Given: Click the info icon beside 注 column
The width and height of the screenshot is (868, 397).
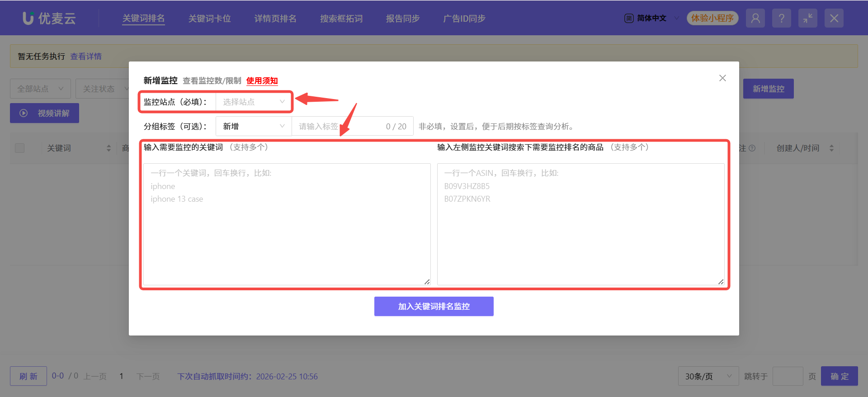Looking at the screenshot, I should (752, 148).
